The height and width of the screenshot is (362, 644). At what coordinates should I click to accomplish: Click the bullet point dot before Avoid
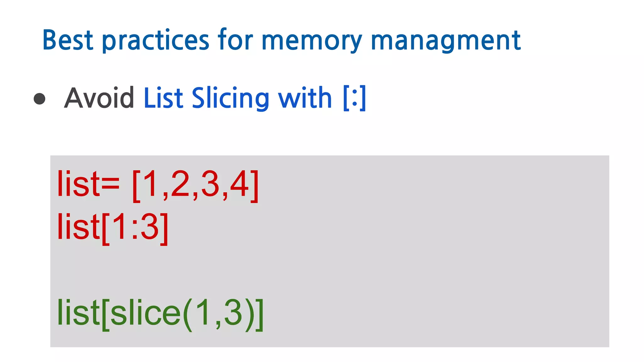coord(40,99)
